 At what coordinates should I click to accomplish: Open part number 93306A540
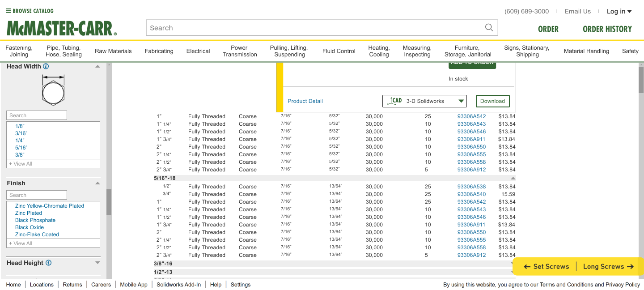[471, 194]
